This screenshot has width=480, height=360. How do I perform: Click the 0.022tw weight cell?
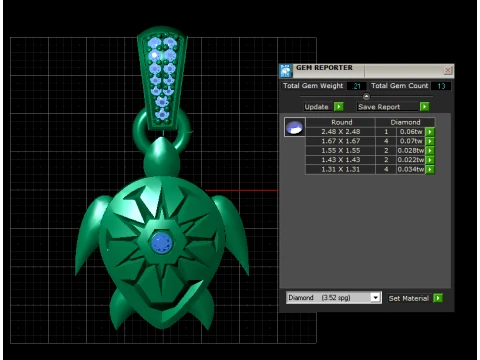(411, 160)
